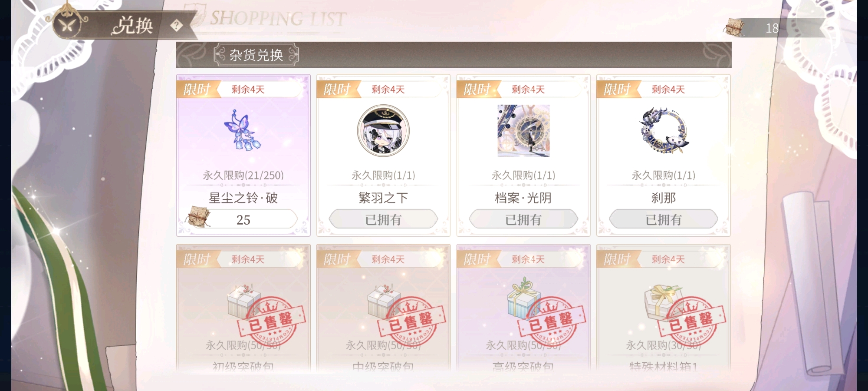Open the 繁羽之下 avatar portrait
Viewport: 868px width, 391px height.
383,130
